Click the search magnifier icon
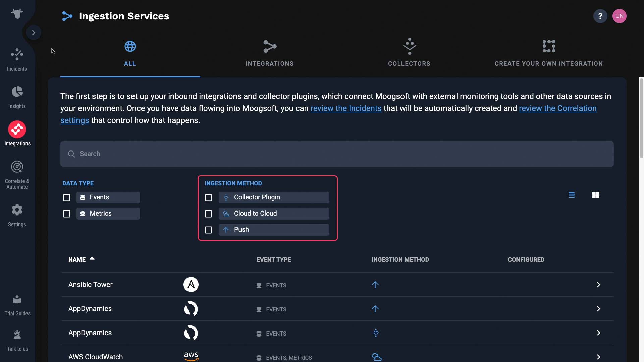The height and width of the screenshot is (362, 644). tap(71, 154)
